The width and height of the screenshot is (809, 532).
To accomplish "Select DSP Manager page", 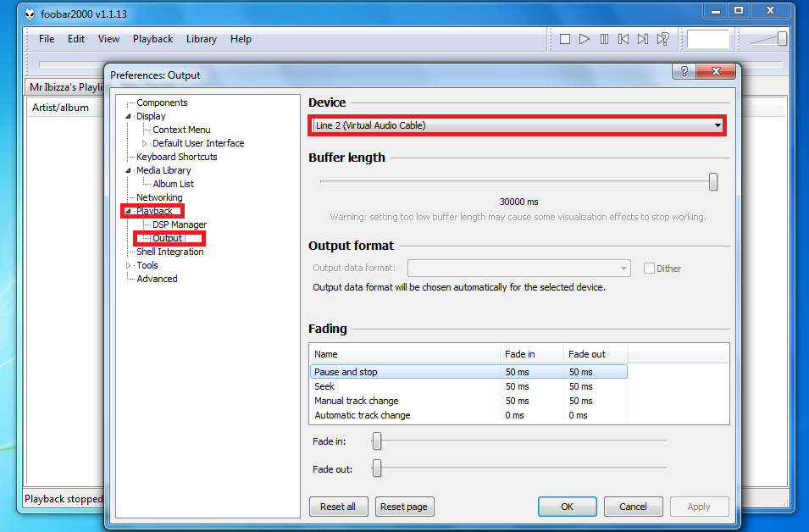I will pos(180,225).
